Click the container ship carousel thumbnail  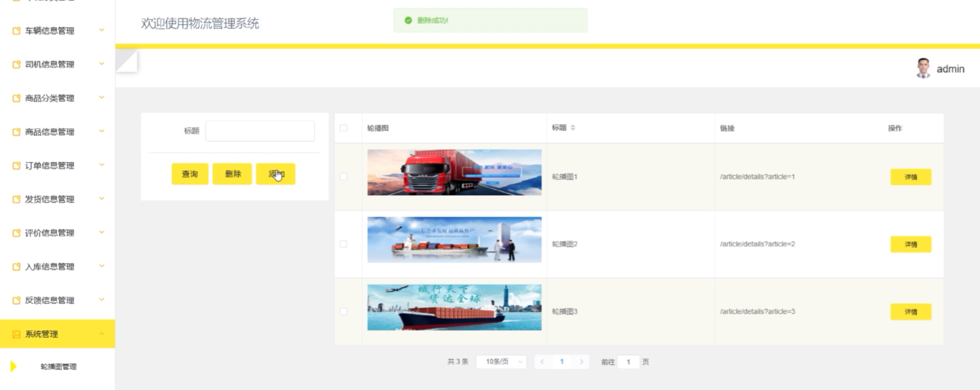click(454, 307)
